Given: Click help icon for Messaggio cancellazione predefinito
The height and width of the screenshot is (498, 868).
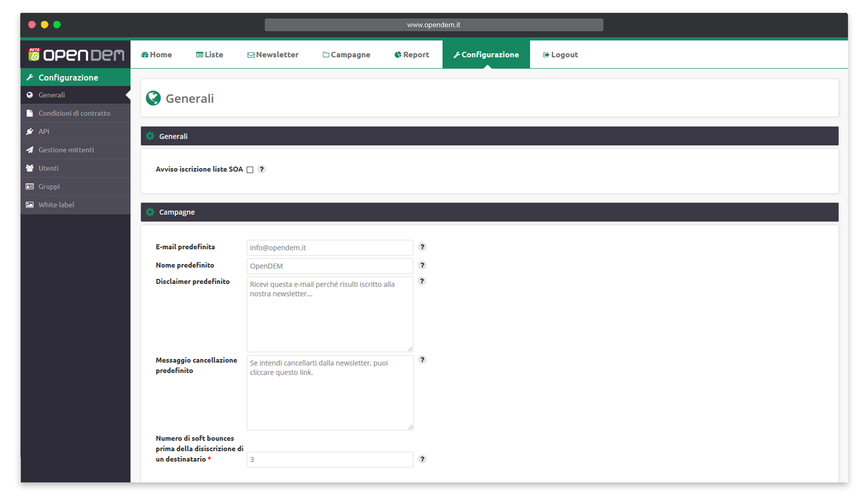Looking at the screenshot, I should pos(422,360).
